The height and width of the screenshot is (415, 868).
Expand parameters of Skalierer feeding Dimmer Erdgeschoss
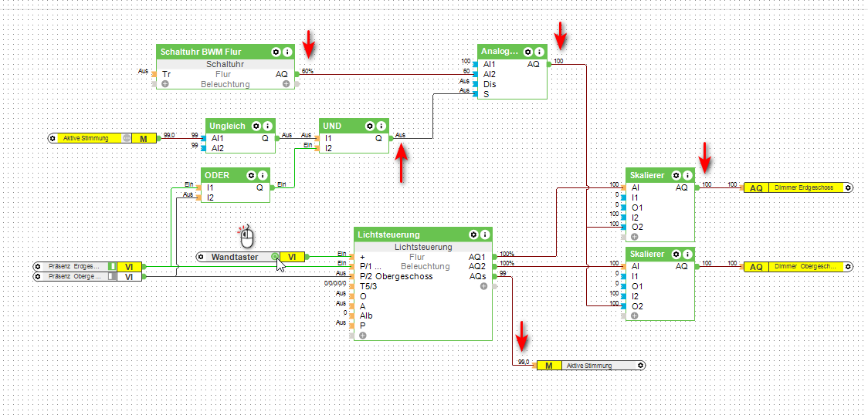(634, 237)
